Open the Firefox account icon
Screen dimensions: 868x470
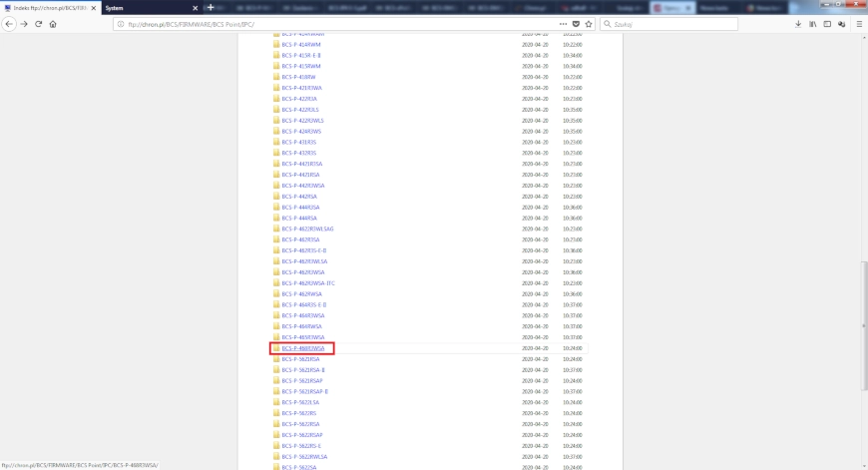(841, 24)
